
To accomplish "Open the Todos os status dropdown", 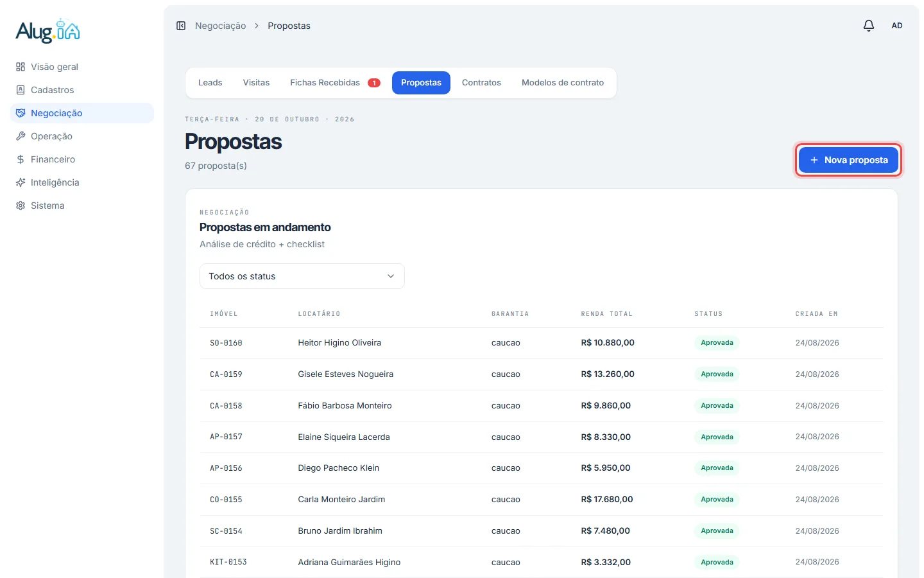I will tap(302, 276).
